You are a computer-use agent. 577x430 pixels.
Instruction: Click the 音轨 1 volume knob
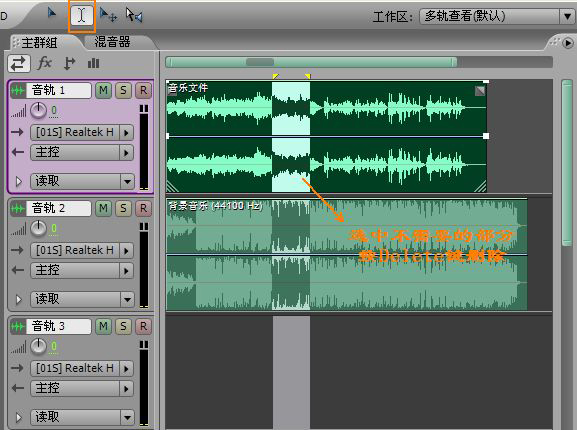pyautogui.click(x=38, y=111)
